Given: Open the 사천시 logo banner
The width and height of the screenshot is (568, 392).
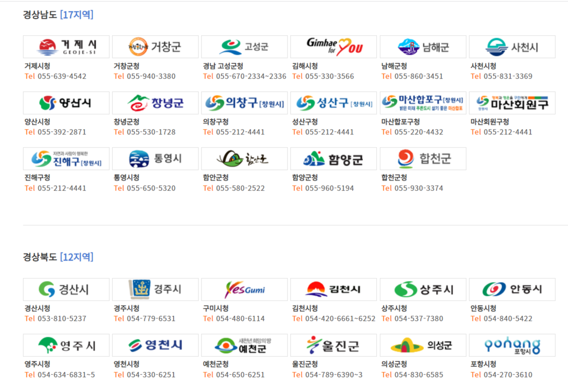Looking at the screenshot, I should pos(512,47).
